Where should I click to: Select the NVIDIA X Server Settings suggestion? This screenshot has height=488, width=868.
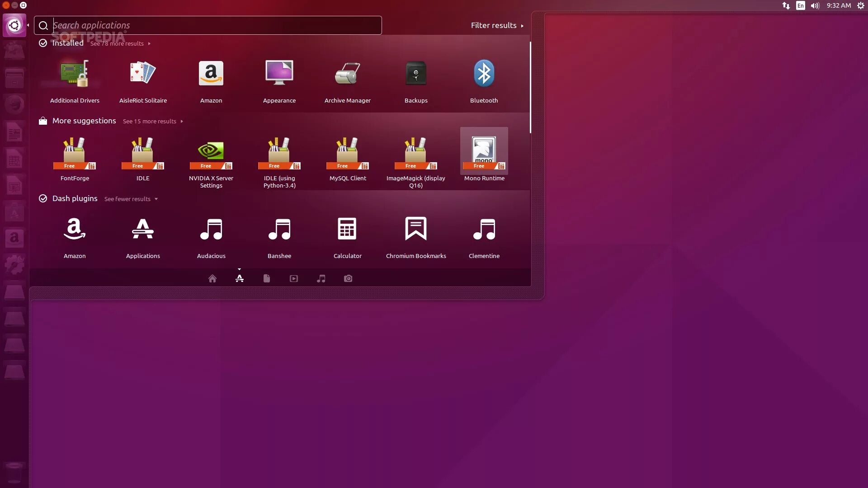click(211, 153)
